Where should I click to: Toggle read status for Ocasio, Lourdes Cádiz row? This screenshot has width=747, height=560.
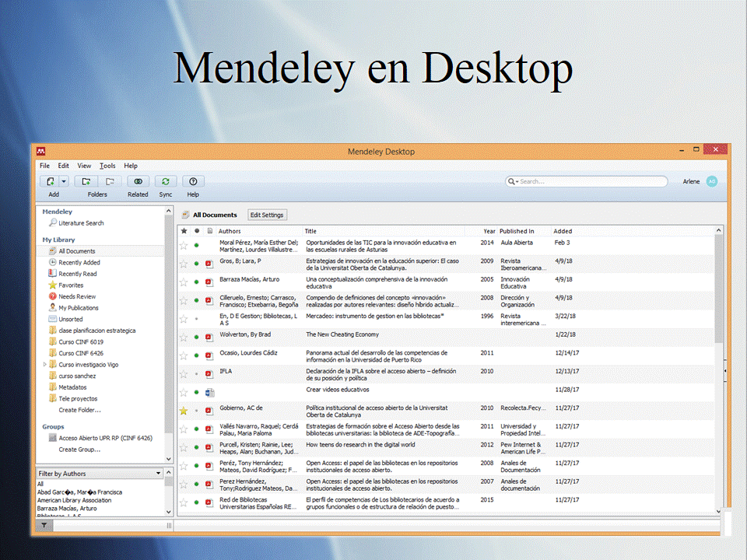(x=196, y=355)
